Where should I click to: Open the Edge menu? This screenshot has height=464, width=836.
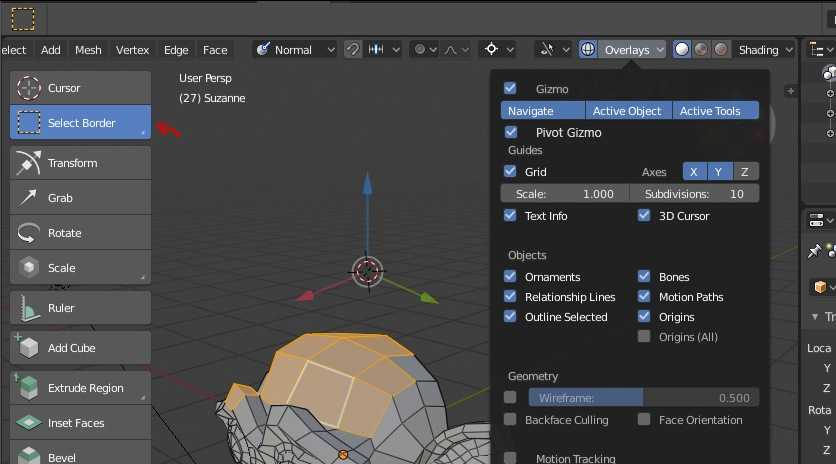[x=176, y=50]
